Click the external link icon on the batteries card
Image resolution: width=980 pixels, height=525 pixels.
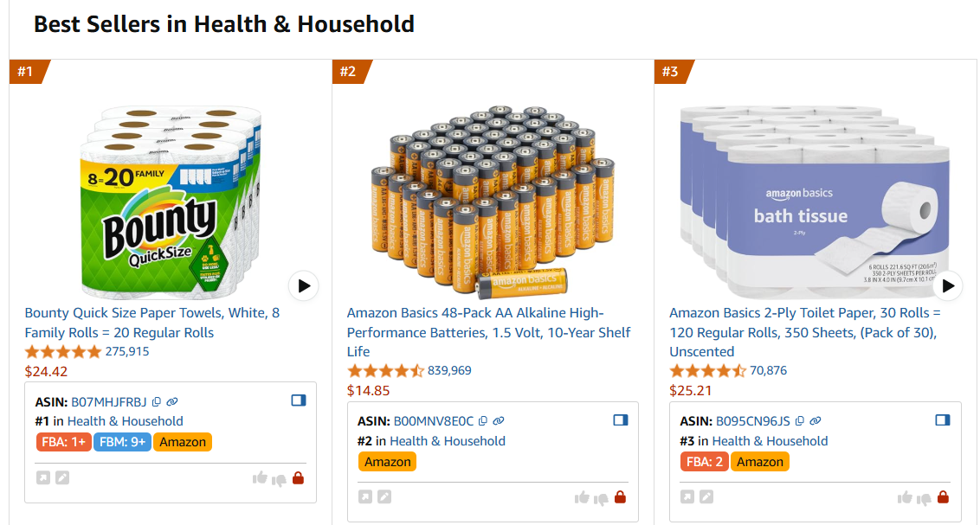[x=365, y=496]
